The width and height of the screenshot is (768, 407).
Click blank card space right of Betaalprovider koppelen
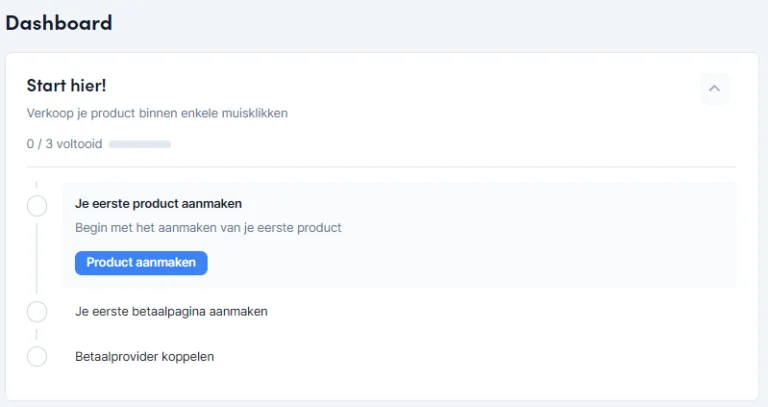point(480,356)
